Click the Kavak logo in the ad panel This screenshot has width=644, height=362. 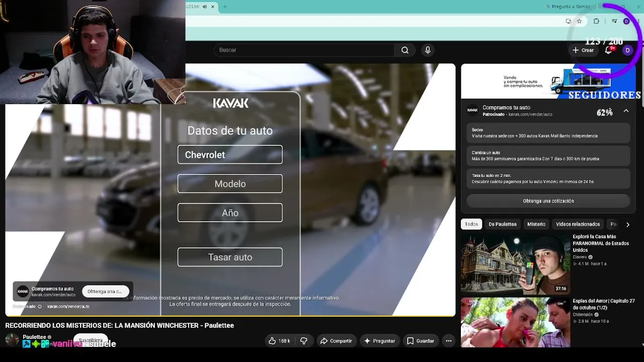472,110
